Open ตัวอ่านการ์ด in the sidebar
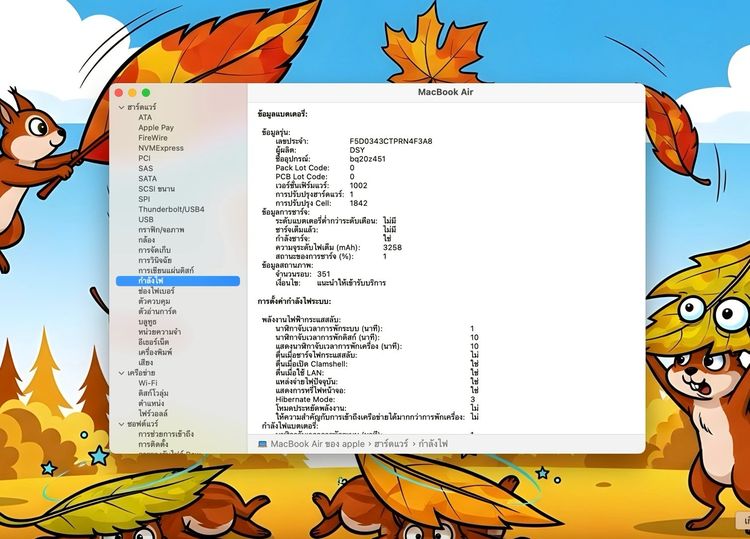Screen dimensions: 750x539 [x=157, y=311]
